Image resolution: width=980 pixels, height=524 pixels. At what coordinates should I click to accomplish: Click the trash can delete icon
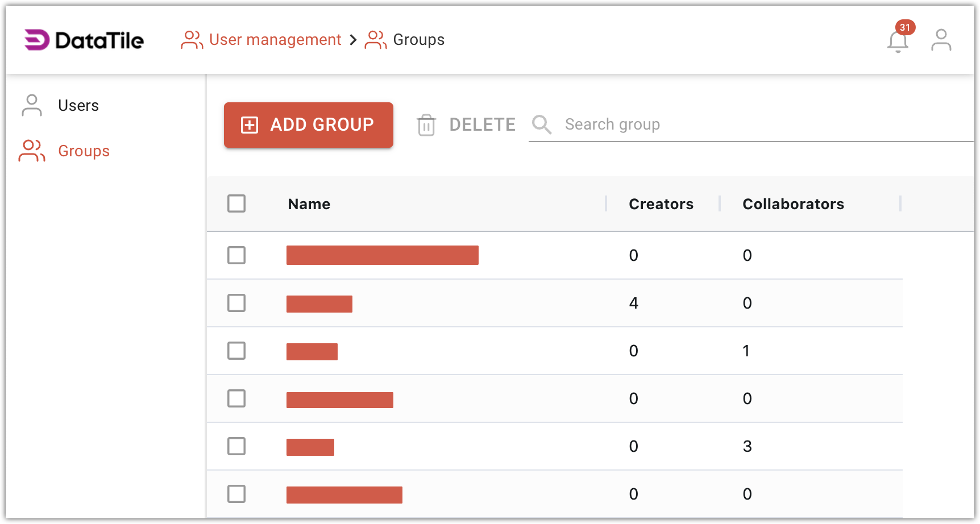point(426,125)
